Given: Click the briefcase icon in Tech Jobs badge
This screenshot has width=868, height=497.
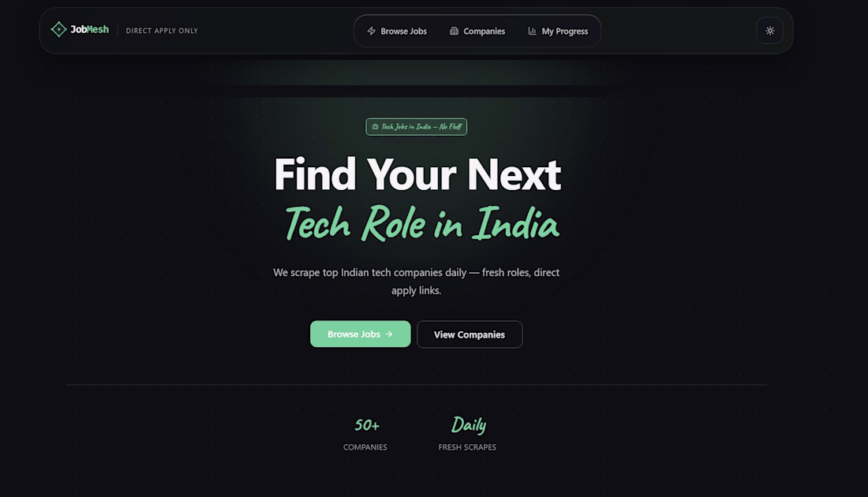Looking at the screenshot, I should (x=375, y=127).
